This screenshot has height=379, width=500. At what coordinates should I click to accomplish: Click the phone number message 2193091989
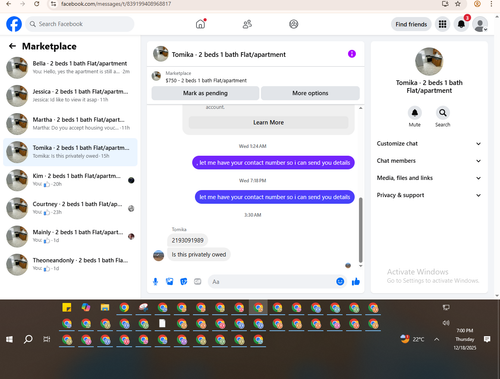pos(188,240)
